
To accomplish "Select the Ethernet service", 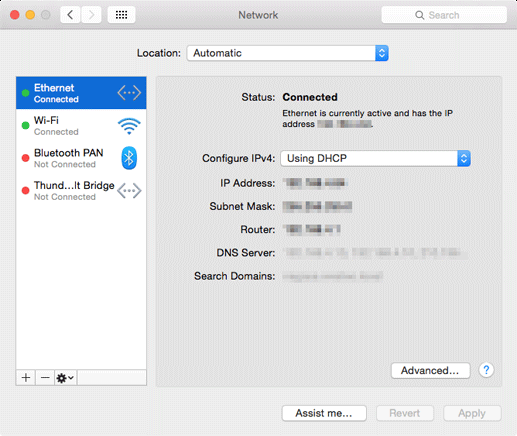I will (x=81, y=93).
